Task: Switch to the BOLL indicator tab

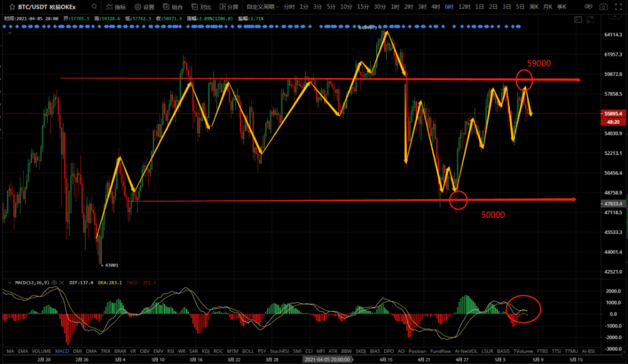Action: click(x=247, y=351)
